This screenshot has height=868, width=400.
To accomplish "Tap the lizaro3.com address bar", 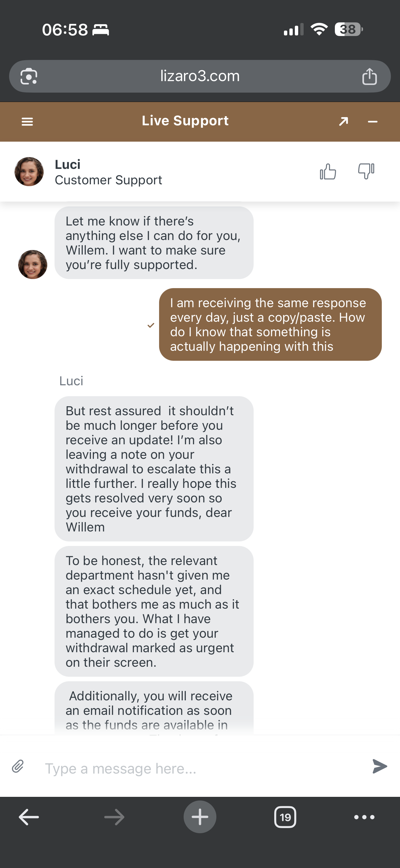I will pos(200,77).
